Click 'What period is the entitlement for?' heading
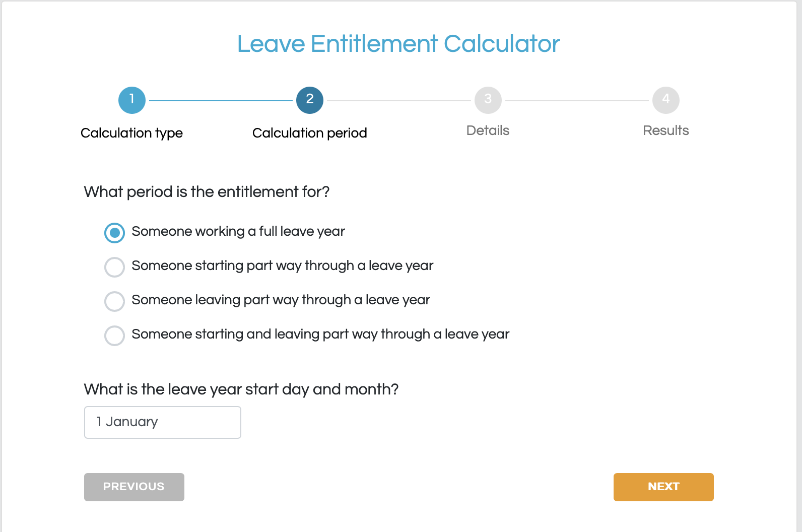This screenshot has height=532, width=802. (x=207, y=192)
